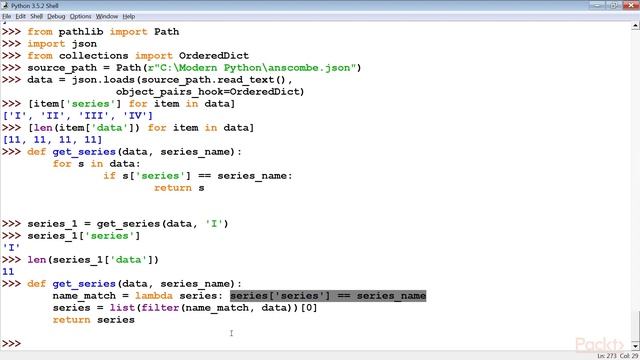
Task: Open the Help menu
Action: point(129,16)
